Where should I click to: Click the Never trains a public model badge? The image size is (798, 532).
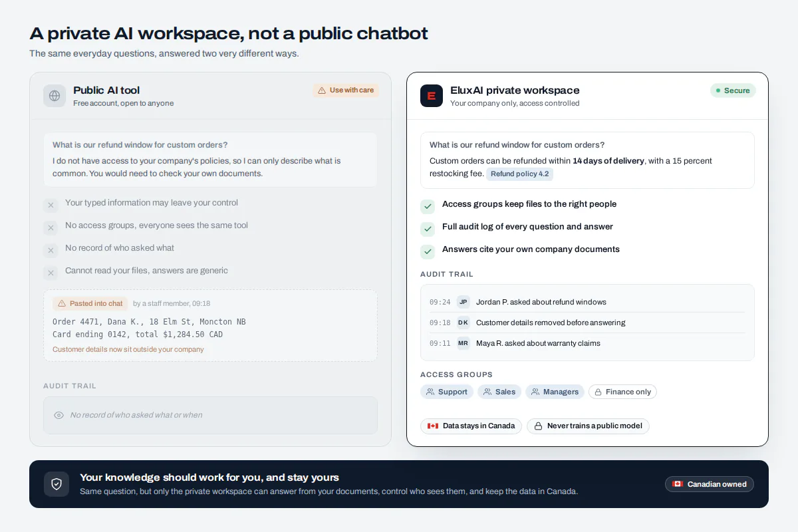(588, 426)
